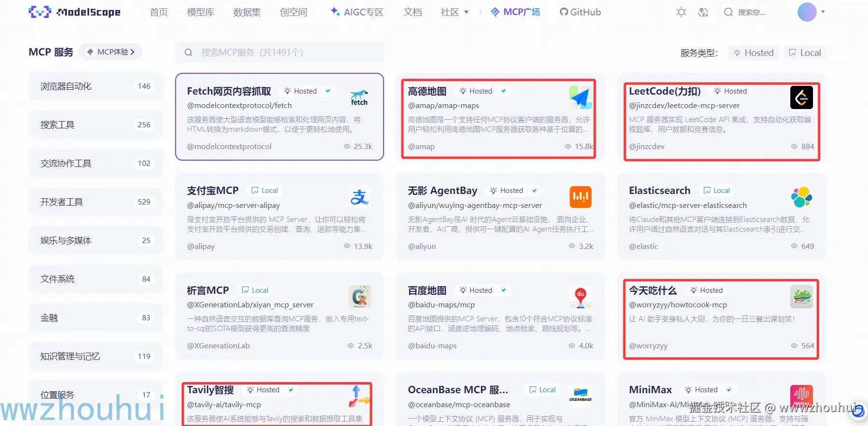Open the Elasticsearch card title
Screen dimensions: 868x426
[660, 191]
